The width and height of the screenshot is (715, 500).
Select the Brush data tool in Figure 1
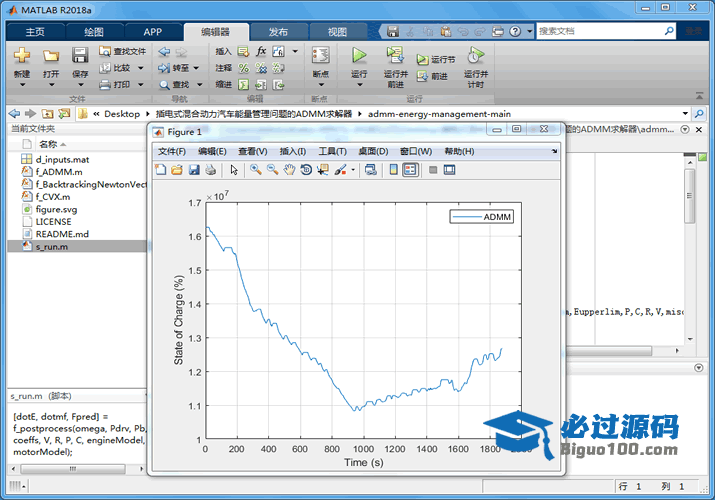tap(341, 170)
